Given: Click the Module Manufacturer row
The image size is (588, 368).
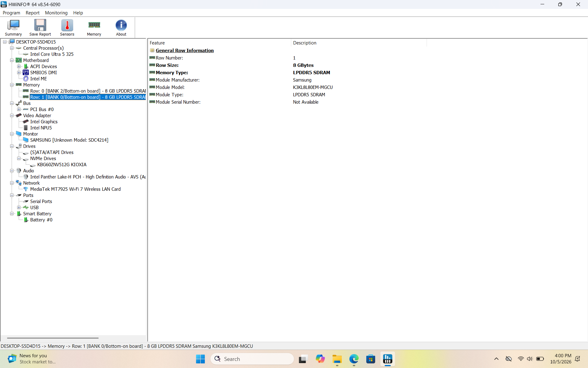Looking at the screenshot, I should (x=288, y=80).
